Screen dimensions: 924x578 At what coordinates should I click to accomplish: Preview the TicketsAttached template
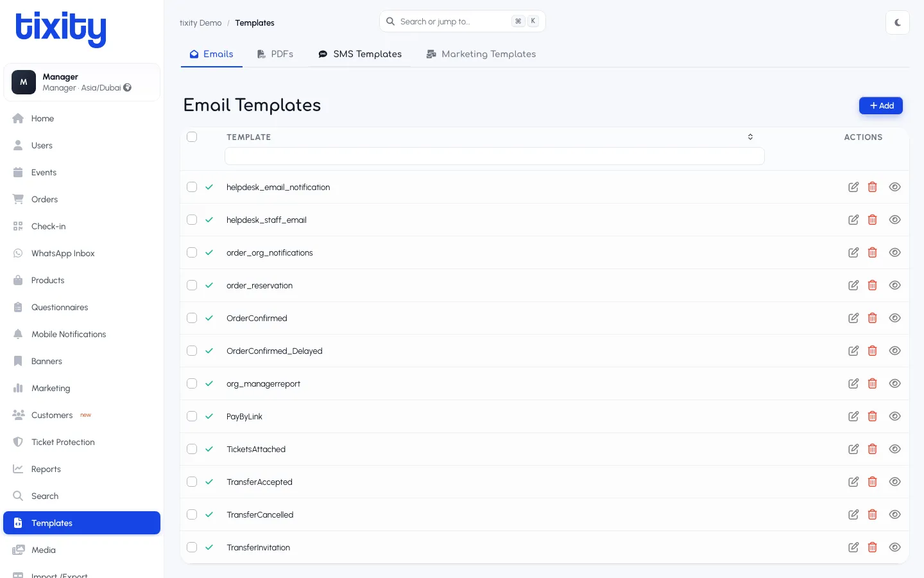(x=895, y=449)
